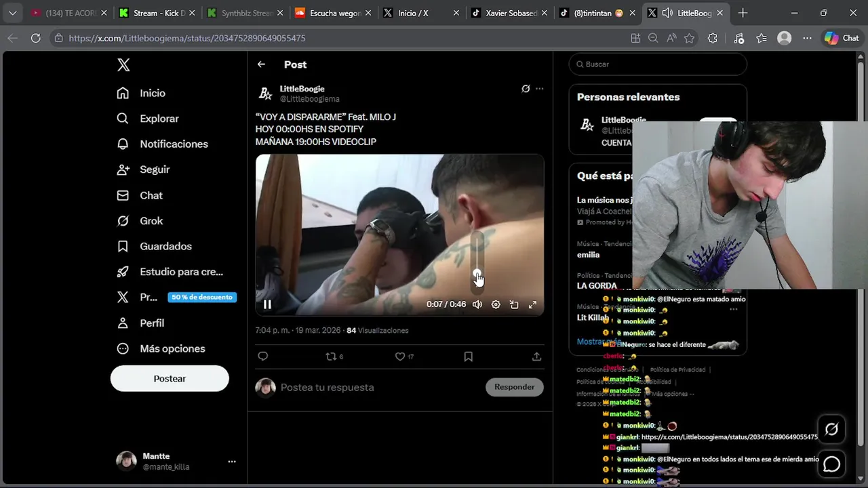The image size is (868, 488).
Task: Open the 'emilia' trending topic
Action: coord(588,255)
